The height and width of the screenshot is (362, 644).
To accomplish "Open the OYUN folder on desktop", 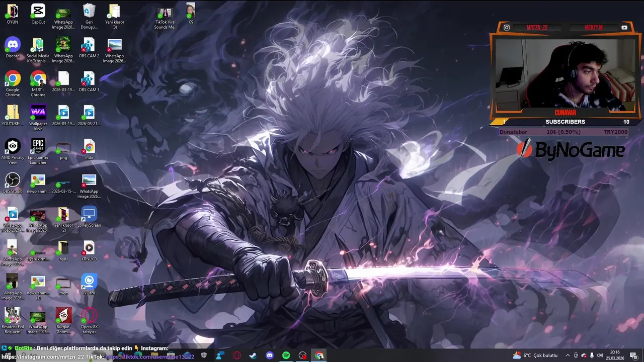I will click(13, 14).
